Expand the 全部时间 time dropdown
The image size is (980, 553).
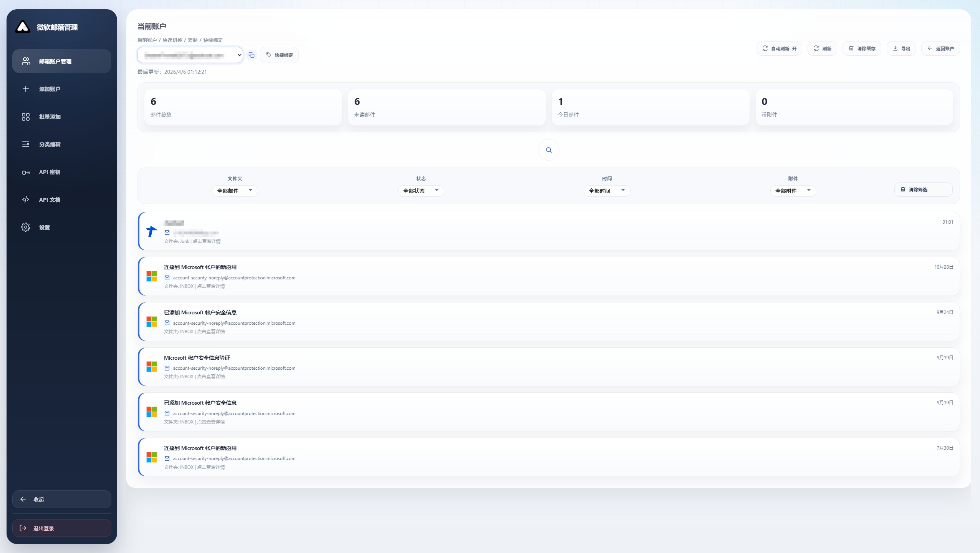click(607, 191)
